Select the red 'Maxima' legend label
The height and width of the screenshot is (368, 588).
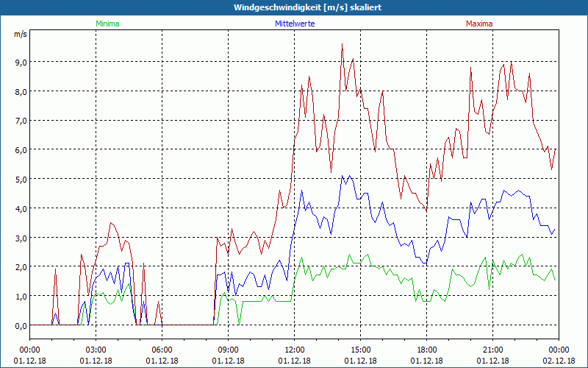pyautogui.click(x=479, y=24)
